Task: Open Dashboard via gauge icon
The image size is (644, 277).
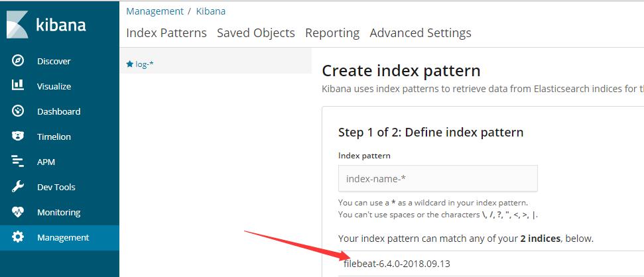Action: (x=18, y=111)
